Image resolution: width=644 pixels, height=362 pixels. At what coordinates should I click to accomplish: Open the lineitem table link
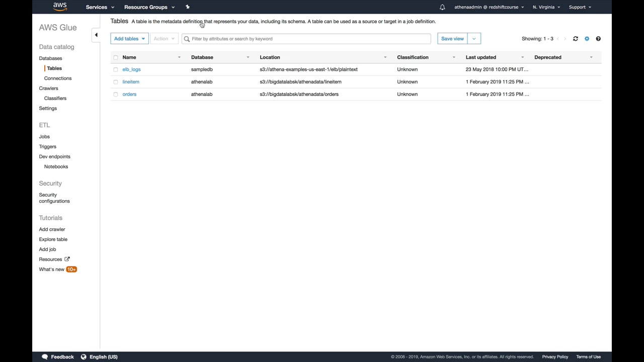click(x=131, y=82)
